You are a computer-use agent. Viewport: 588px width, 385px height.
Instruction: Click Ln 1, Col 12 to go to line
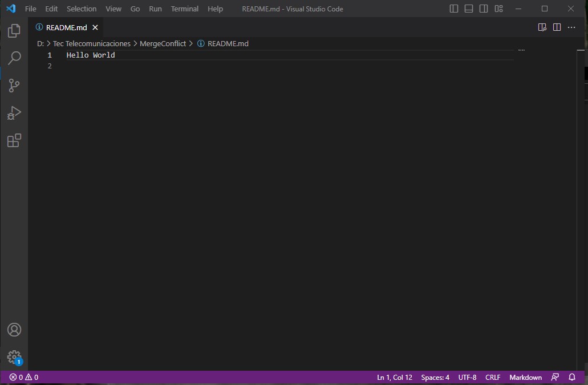pos(394,377)
